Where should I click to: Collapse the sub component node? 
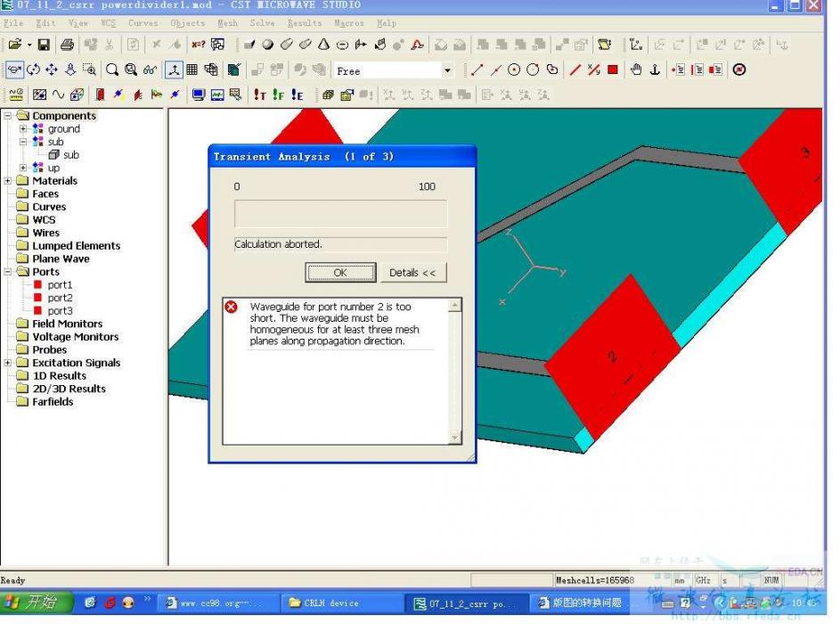[23, 142]
